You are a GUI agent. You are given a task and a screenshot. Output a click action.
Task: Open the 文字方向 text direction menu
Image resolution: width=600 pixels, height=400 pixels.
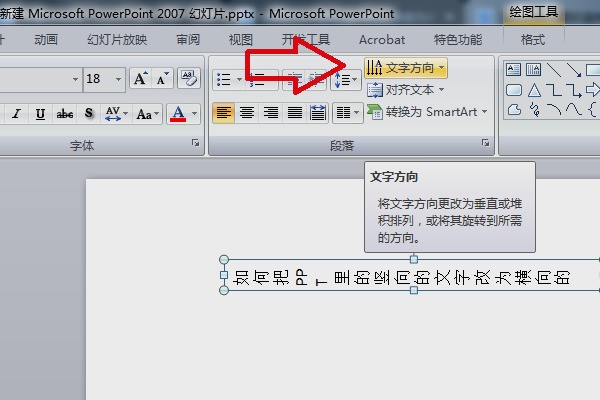(x=406, y=68)
